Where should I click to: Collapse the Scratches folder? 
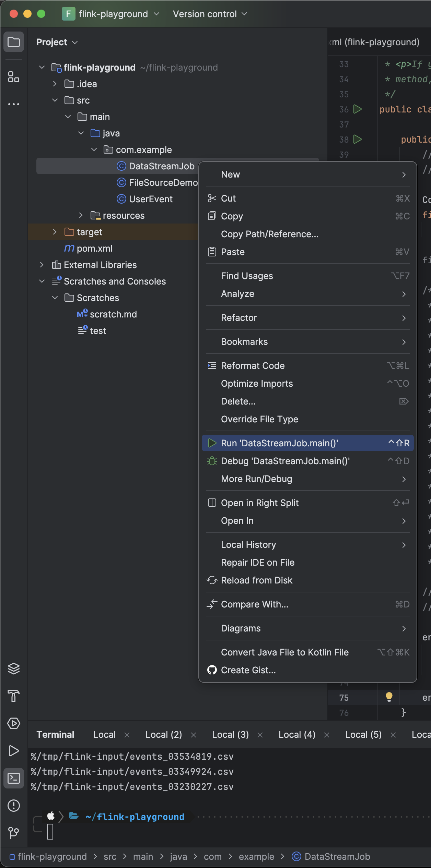(55, 298)
